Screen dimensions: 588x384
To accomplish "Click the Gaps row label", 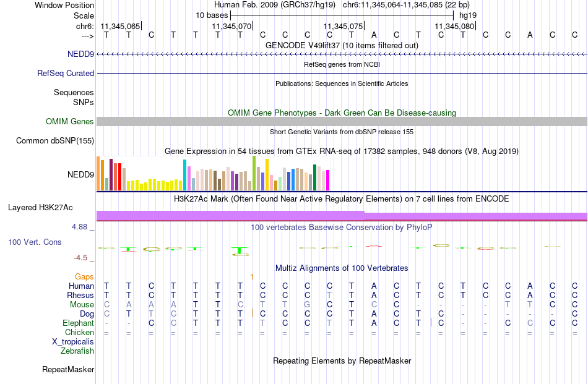I will click(84, 276).
